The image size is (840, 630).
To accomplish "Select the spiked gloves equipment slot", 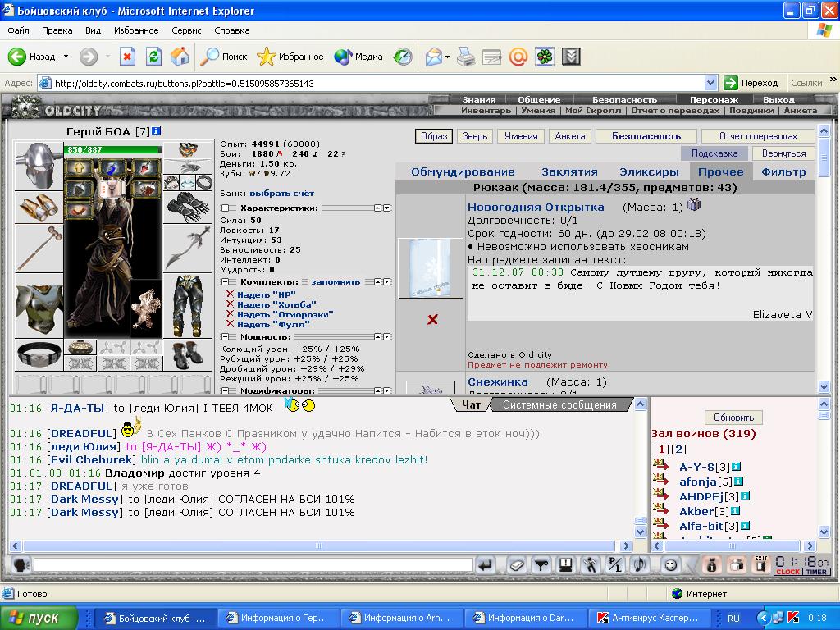I will pos(188,208).
